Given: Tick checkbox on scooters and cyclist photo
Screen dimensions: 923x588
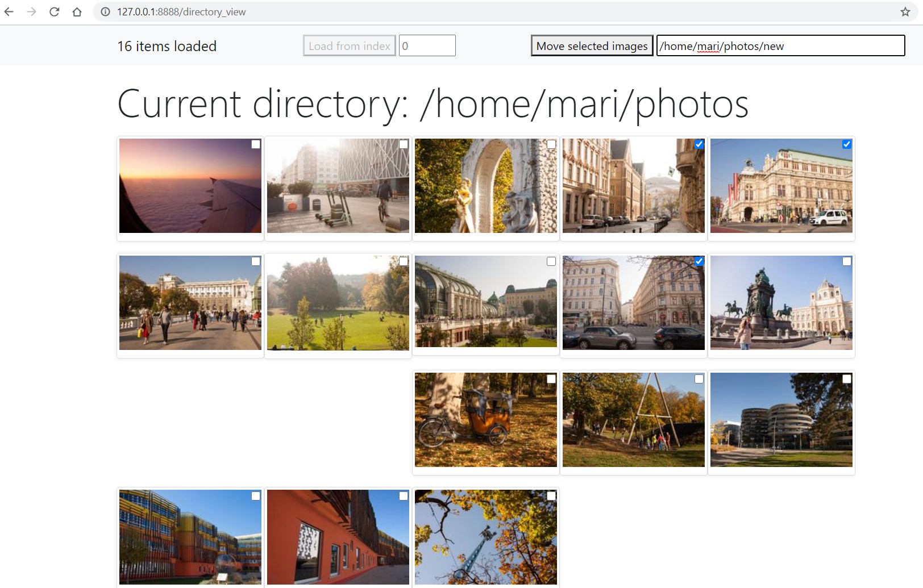Looking at the screenshot, I should 404,144.
